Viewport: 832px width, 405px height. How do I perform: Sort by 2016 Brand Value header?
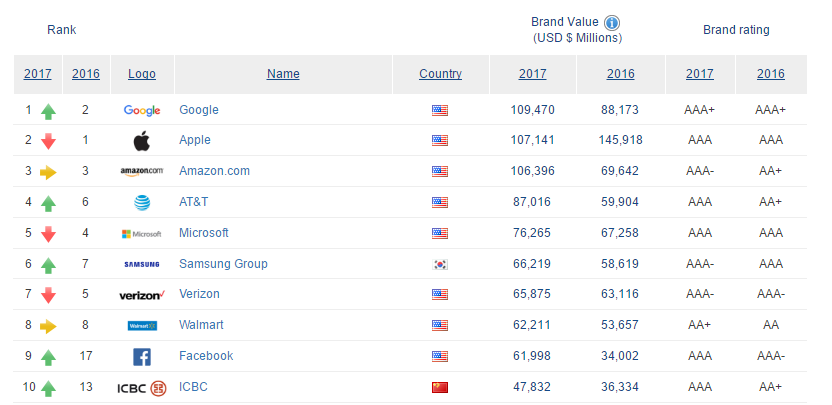(621, 74)
